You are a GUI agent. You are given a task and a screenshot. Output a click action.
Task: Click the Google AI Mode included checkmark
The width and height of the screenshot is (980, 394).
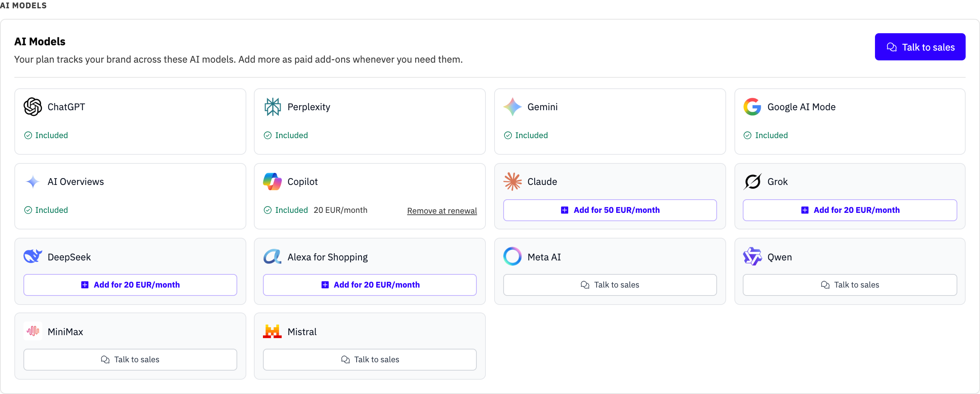[748, 135]
